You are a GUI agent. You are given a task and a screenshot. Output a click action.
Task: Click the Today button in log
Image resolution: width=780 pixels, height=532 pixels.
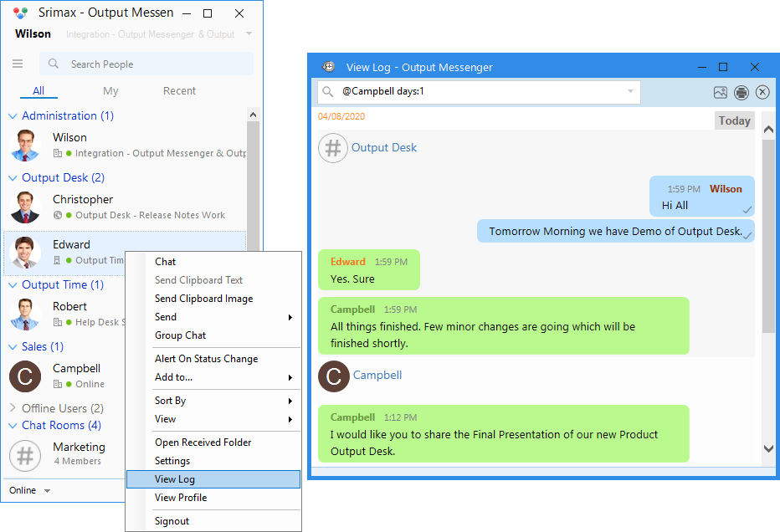point(734,120)
